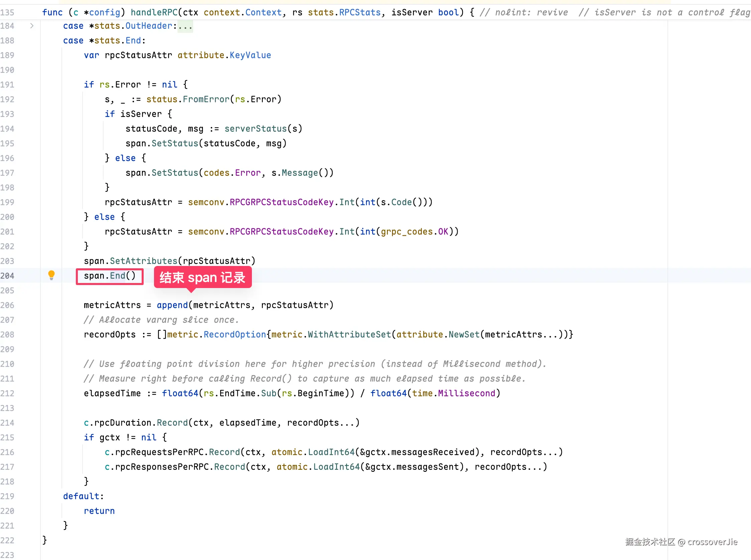751x560 pixels.
Task: Click the WithAttributeSet function call
Action: pyautogui.click(x=349, y=334)
